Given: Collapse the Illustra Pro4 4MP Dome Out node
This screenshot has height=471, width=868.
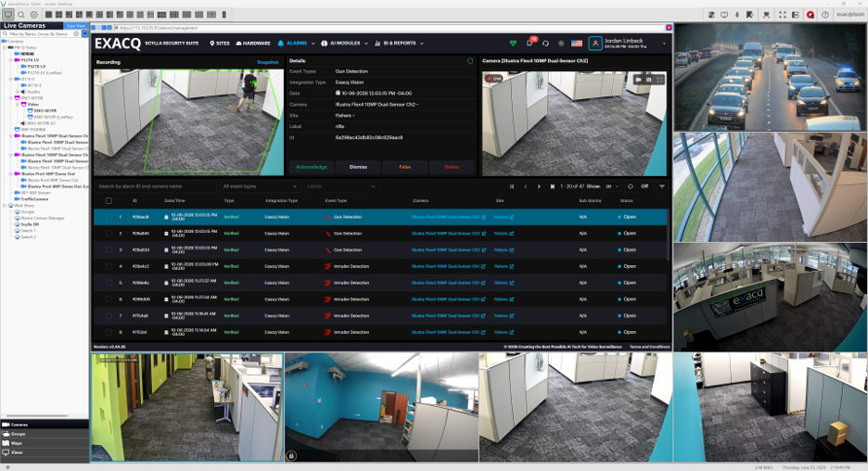Looking at the screenshot, I should click(x=11, y=173).
